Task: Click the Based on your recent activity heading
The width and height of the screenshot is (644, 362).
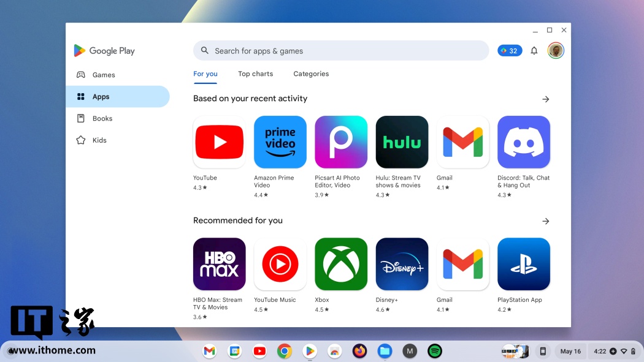Action: pos(250,99)
